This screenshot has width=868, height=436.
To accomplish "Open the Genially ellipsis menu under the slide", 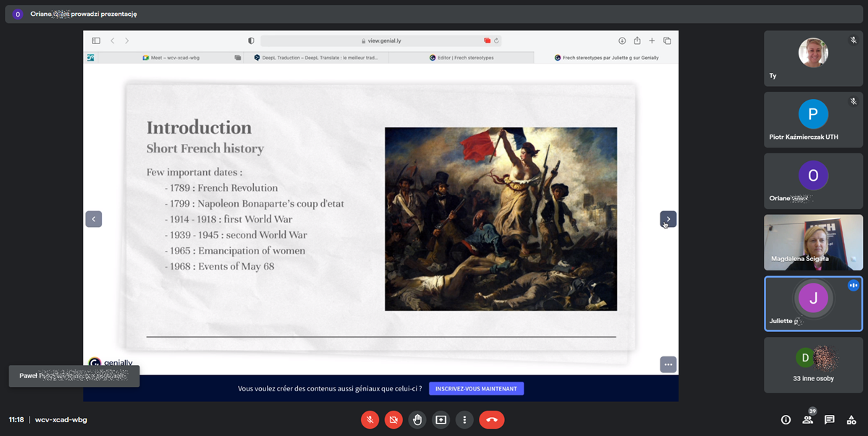I will click(668, 364).
